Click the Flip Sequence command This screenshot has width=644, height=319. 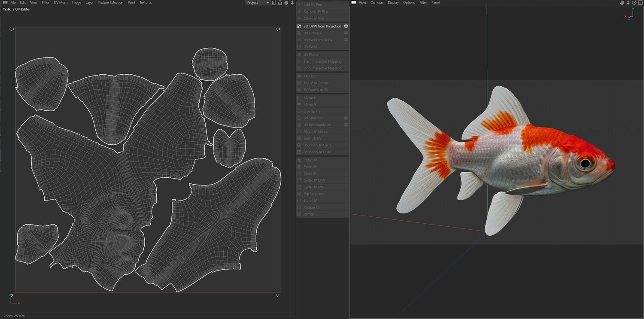point(322,194)
